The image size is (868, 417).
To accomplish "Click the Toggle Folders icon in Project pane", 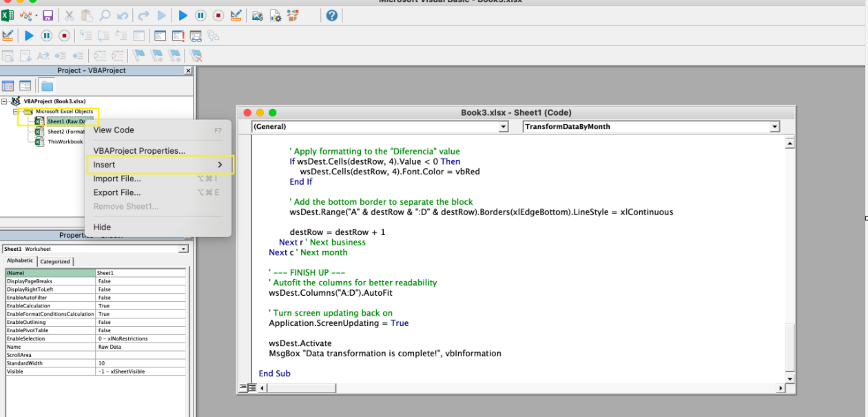I will [x=47, y=86].
